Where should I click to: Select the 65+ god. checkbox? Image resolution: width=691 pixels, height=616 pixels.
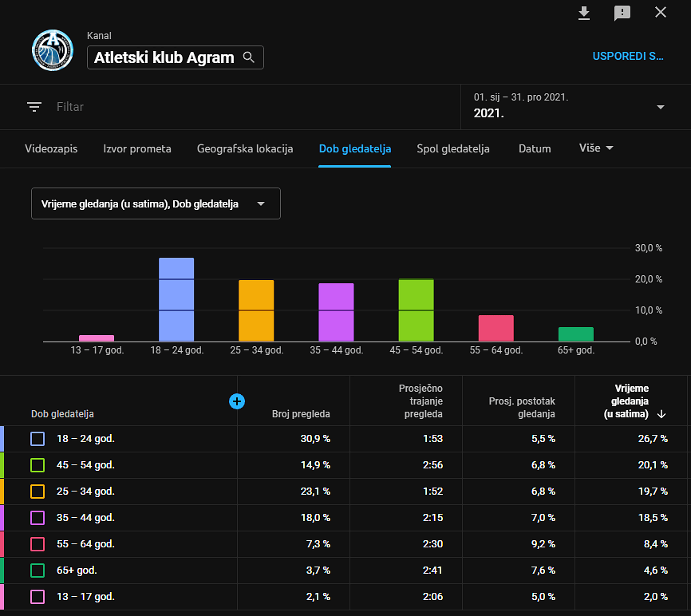(x=38, y=571)
